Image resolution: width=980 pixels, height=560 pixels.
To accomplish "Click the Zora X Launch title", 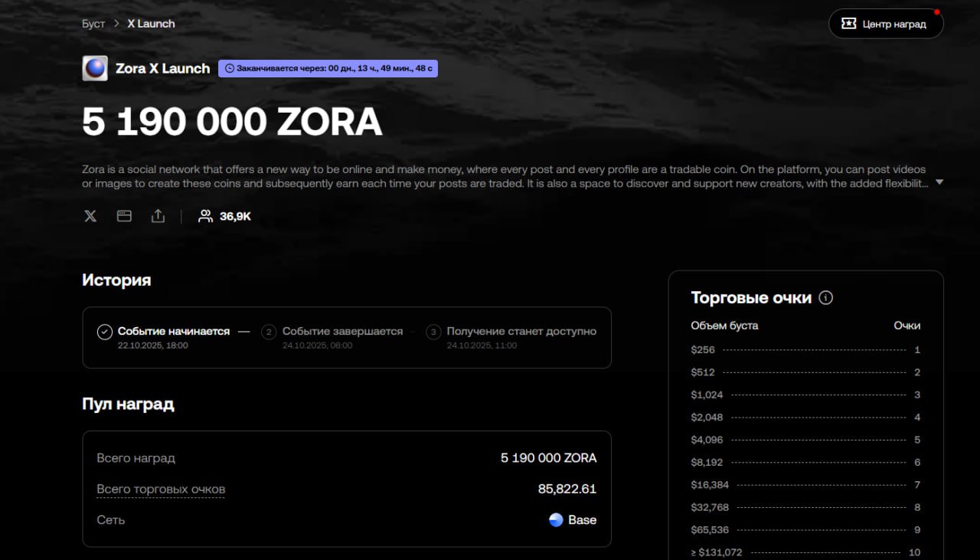I will (x=162, y=68).
